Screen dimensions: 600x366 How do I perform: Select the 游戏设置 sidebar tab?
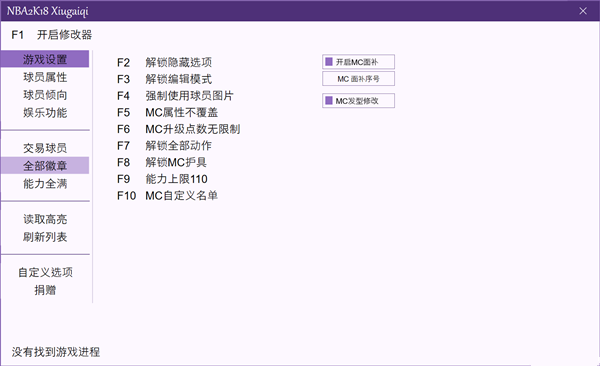tap(45, 59)
